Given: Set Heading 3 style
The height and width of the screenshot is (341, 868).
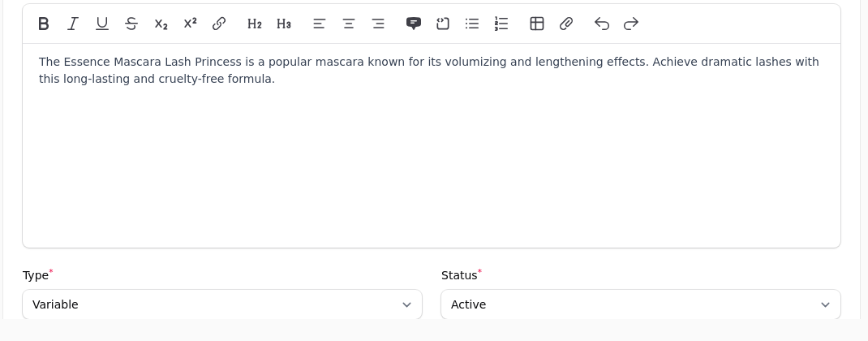Looking at the screenshot, I should click(283, 24).
